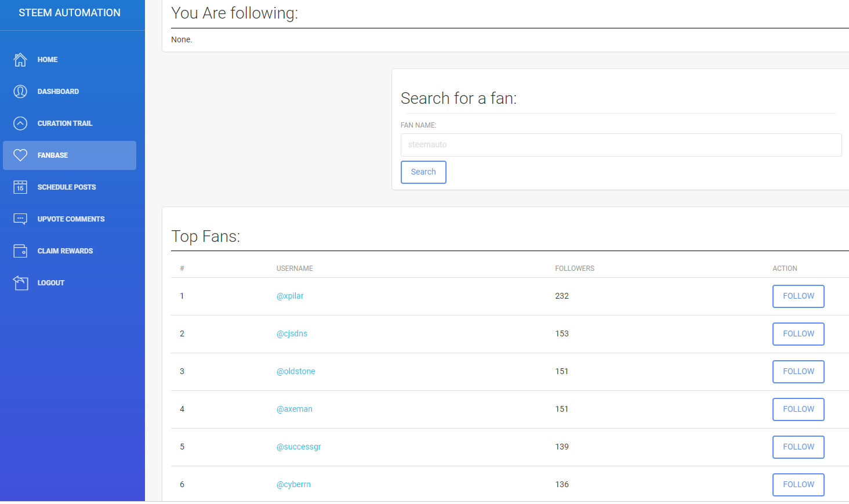Click the You Are following heading
The image size is (849, 504).
(x=235, y=13)
